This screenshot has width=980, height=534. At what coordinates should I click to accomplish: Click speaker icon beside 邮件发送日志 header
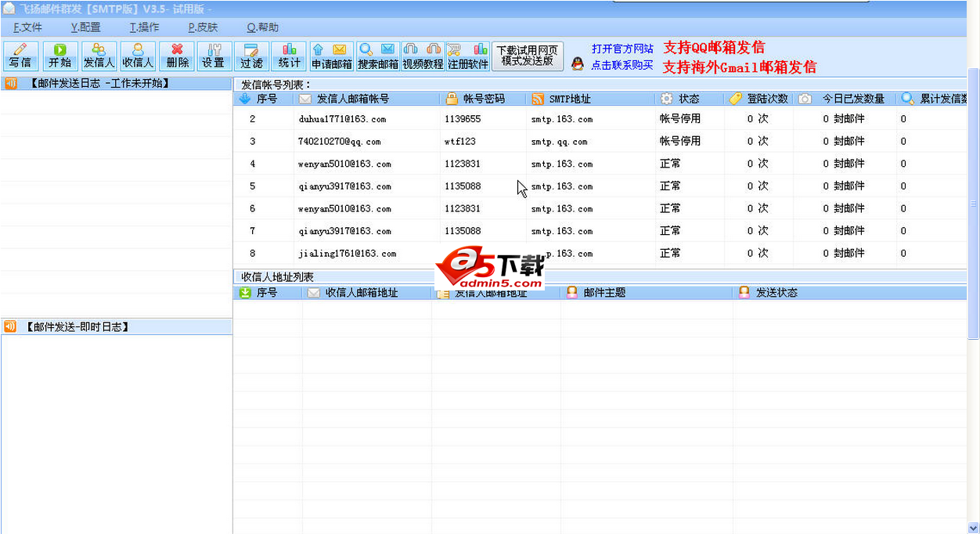click(x=11, y=83)
